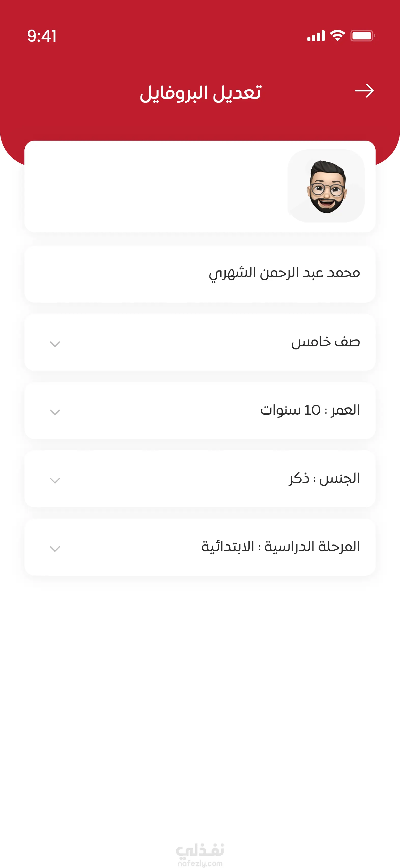The image size is (400, 868).
Task: Tap the memoji profile avatar picture
Action: click(x=326, y=186)
